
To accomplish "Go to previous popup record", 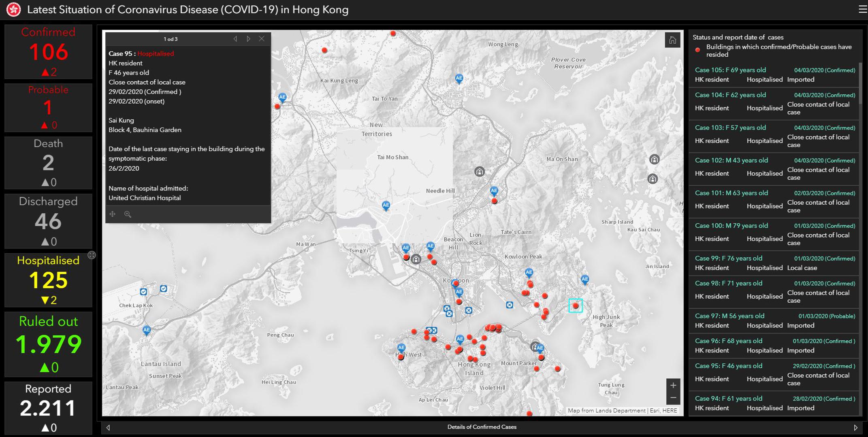I will click(x=235, y=39).
